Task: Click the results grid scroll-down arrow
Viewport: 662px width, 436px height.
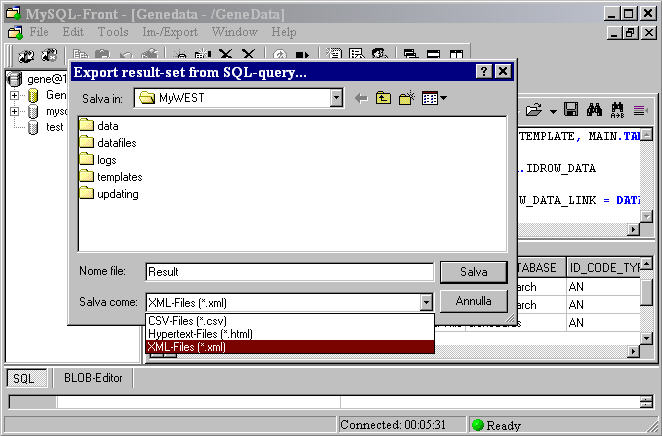Action: pos(646,338)
